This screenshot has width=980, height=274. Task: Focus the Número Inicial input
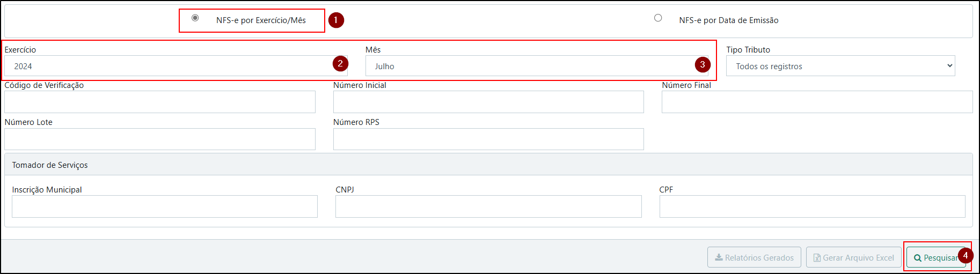[488, 102]
